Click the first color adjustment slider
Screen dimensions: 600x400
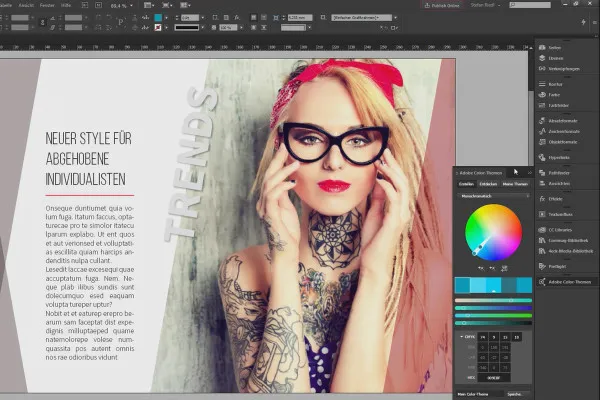493,300
